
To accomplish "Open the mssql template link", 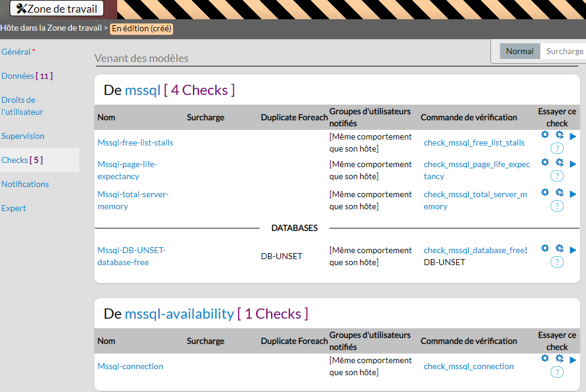I will tap(142, 90).
